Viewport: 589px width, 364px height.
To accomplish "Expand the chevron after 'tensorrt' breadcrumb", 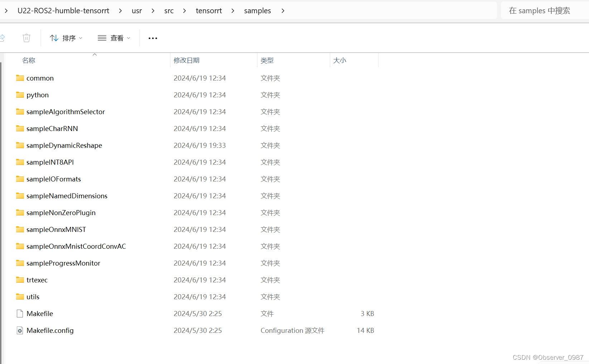I will (233, 11).
